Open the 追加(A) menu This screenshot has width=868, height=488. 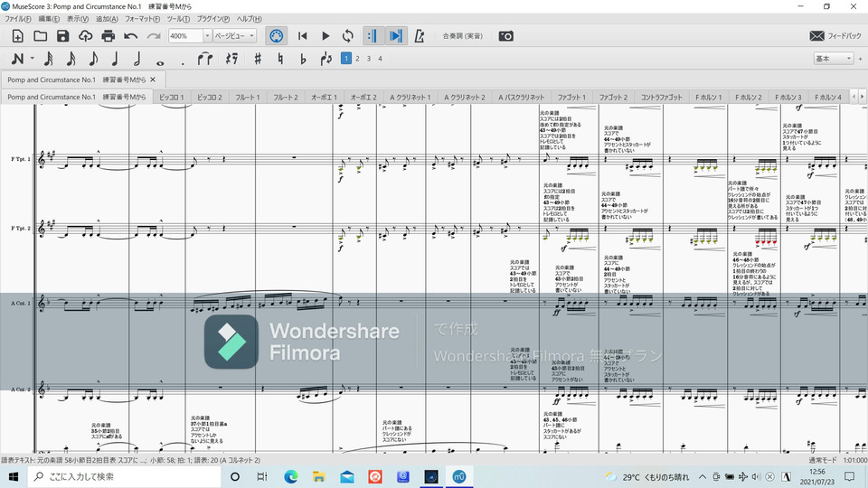pos(107,19)
